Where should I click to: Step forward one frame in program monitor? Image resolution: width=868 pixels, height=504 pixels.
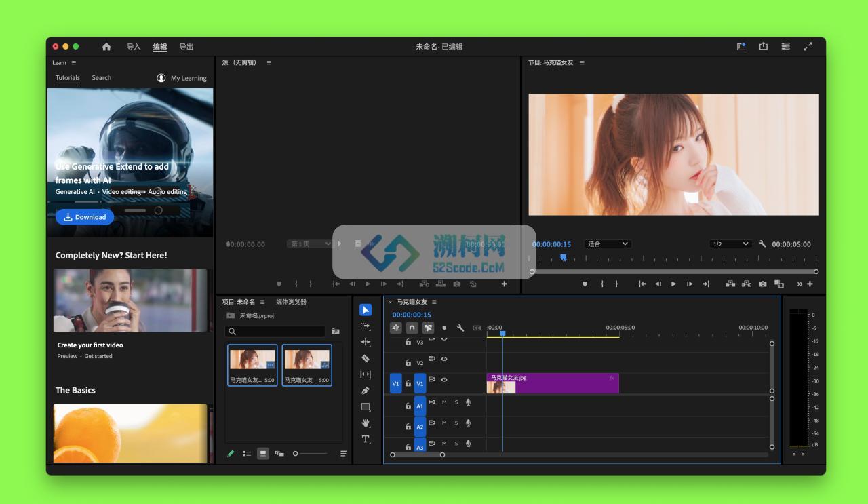(x=690, y=284)
